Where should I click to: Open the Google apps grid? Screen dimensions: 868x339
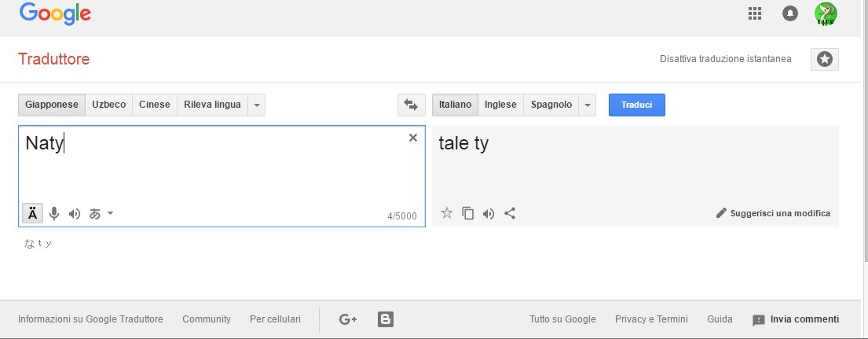coord(755,14)
